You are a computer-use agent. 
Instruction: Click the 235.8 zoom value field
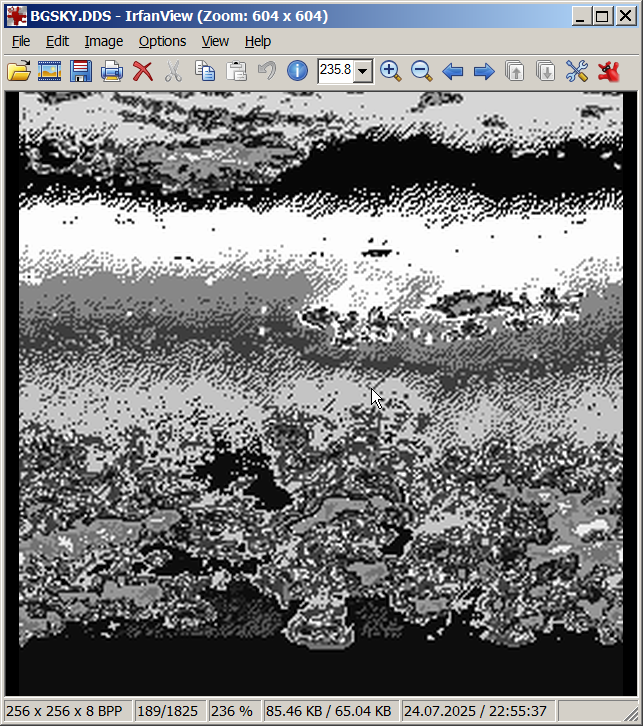pos(336,71)
